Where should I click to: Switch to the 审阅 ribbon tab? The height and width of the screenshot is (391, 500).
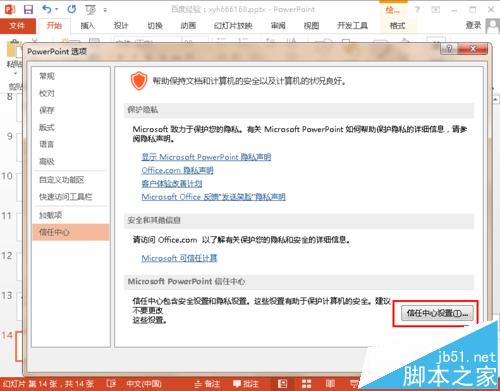click(278, 25)
